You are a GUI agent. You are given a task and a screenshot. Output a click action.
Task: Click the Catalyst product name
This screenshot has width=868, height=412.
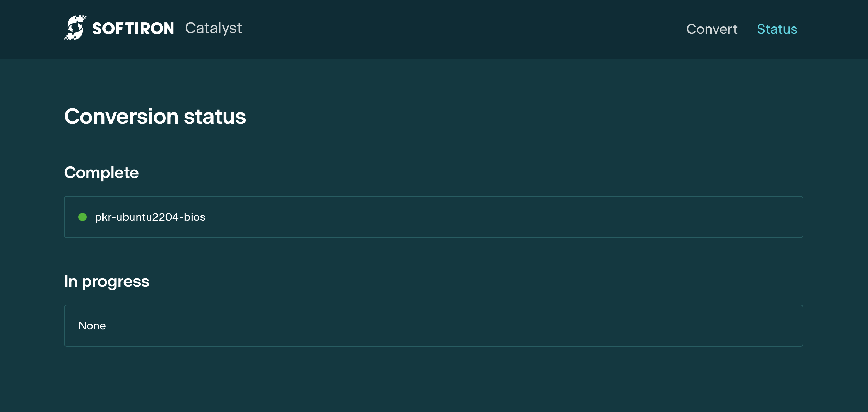pos(214,28)
